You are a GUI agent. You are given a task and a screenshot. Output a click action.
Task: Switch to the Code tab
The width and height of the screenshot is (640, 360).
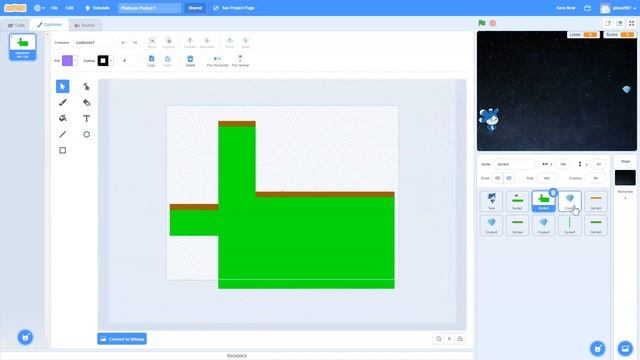pos(16,25)
